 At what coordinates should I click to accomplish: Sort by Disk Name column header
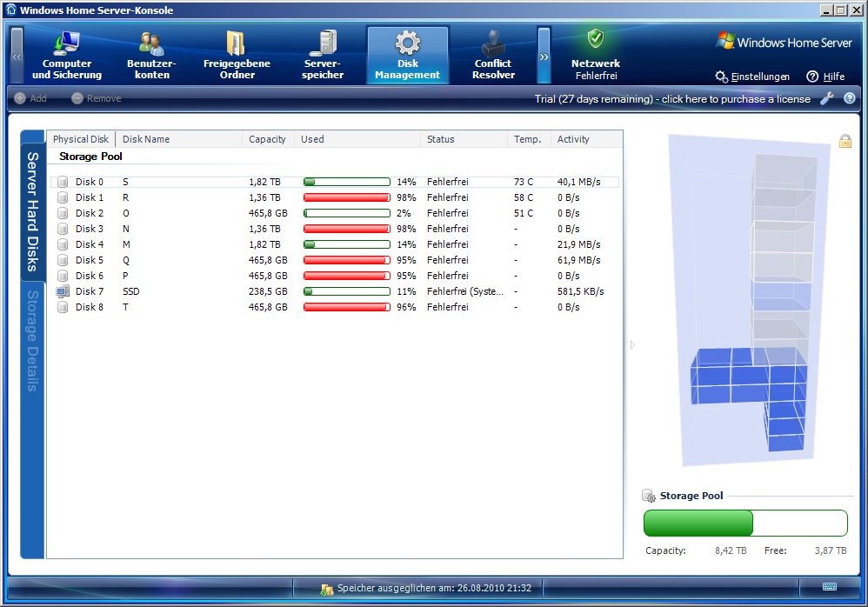179,139
